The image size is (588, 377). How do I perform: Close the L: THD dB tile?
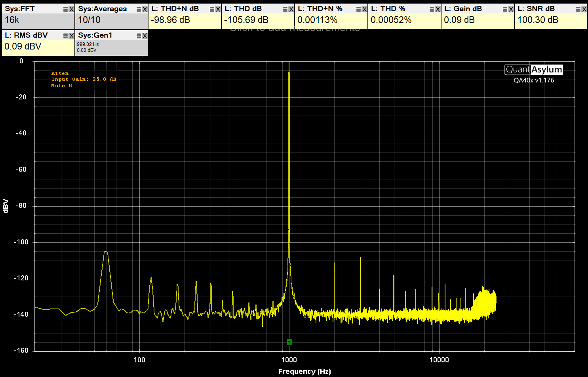(291, 9)
